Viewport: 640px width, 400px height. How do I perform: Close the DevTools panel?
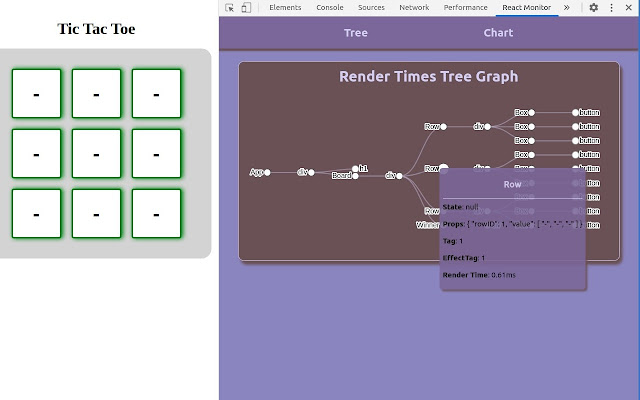click(x=629, y=7)
